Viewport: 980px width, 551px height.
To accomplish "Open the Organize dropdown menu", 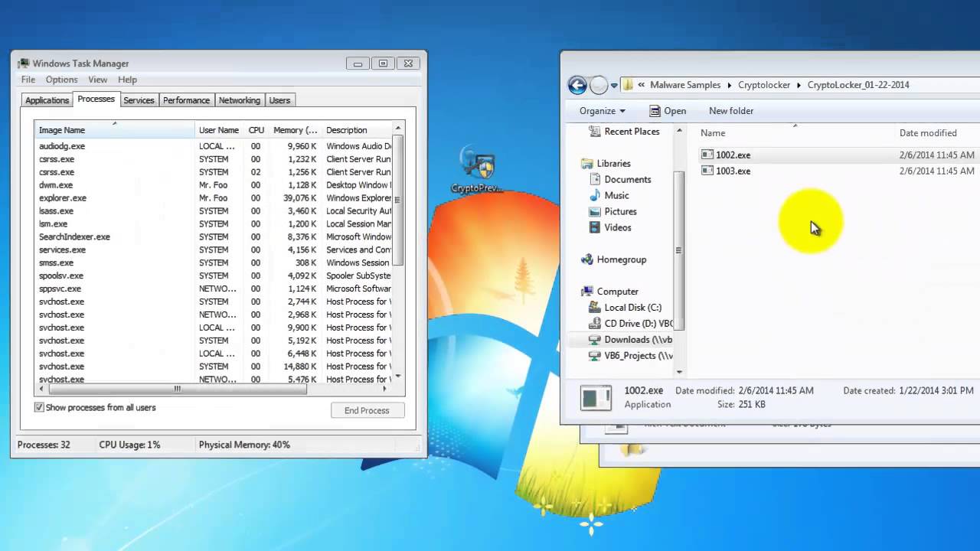I will (x=602, y=111).
